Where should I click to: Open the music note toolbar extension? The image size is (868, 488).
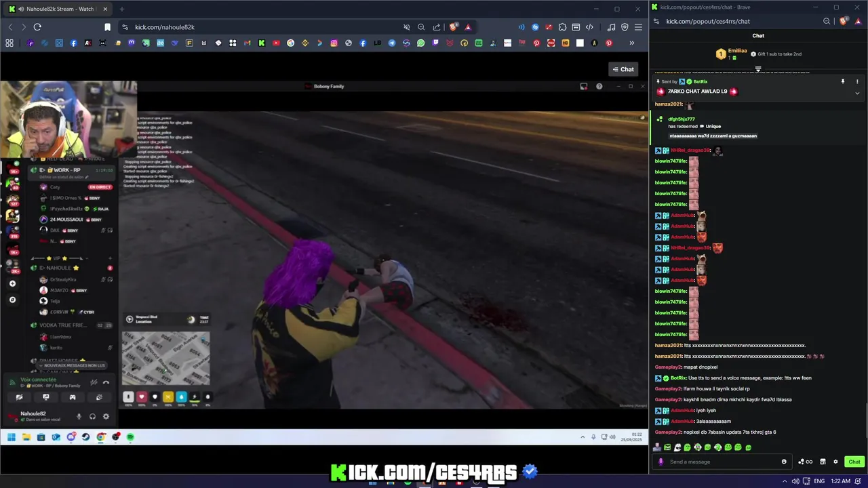click(611, 27)
